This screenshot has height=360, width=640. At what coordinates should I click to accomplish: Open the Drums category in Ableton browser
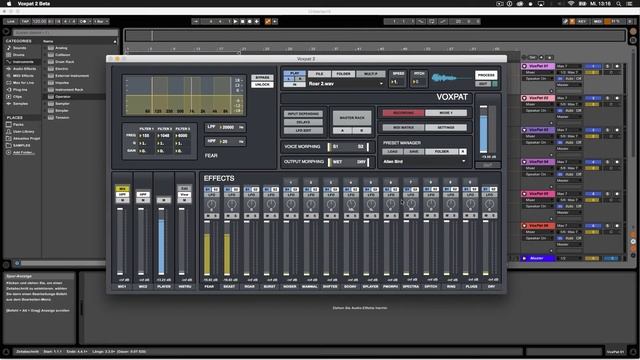click(x=19, y=55)
